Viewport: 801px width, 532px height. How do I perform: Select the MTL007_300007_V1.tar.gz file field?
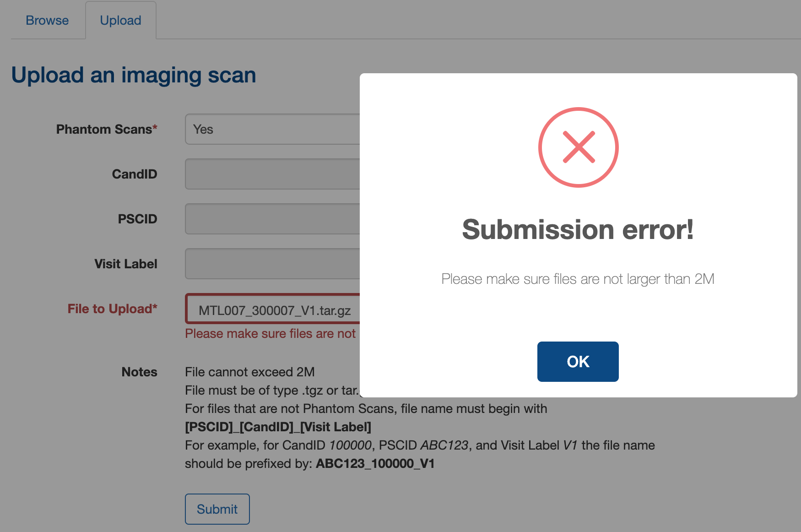[x=272, y=309]
